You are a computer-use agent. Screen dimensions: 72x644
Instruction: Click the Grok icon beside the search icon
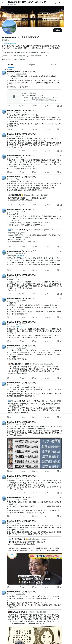tap(55, 3)
